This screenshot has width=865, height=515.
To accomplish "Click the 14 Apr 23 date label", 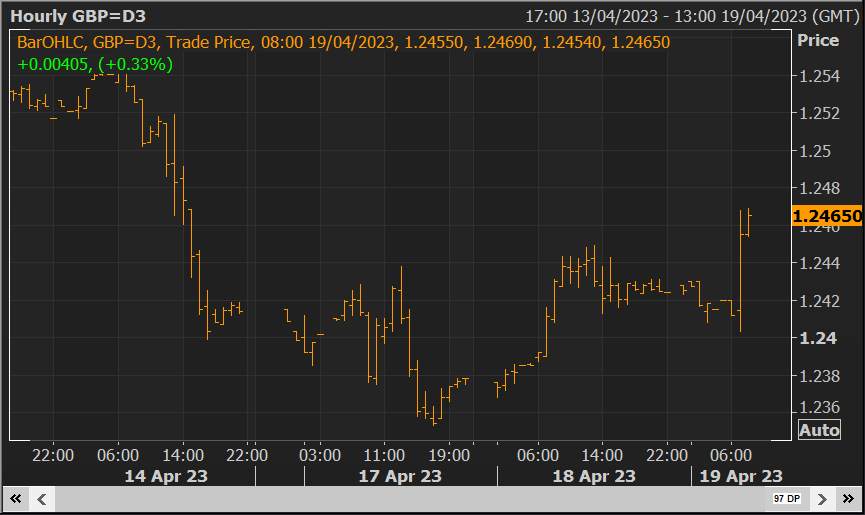I will coord(166,476).
